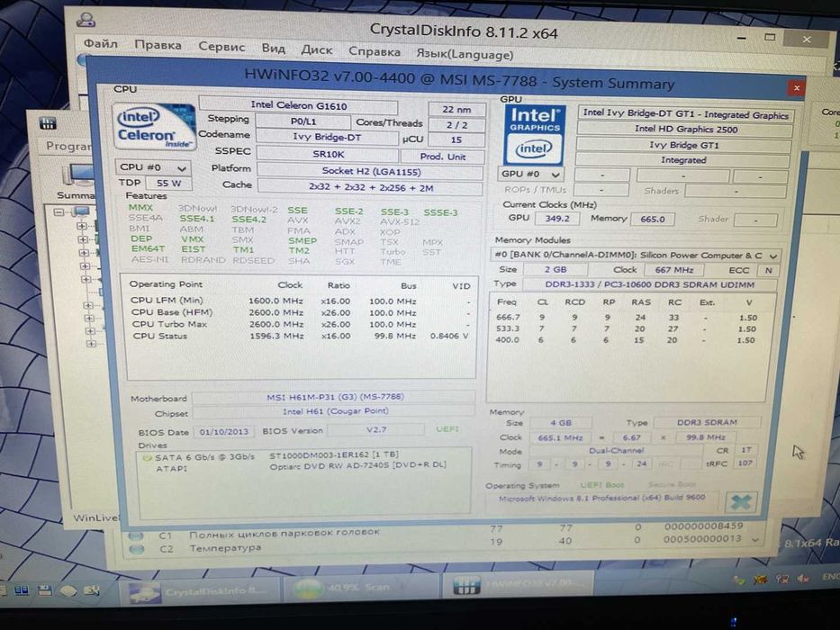Viewport: 840px width, 630px height.
Task: Click the network tray icon with red mark
Action: click(781, 579)
